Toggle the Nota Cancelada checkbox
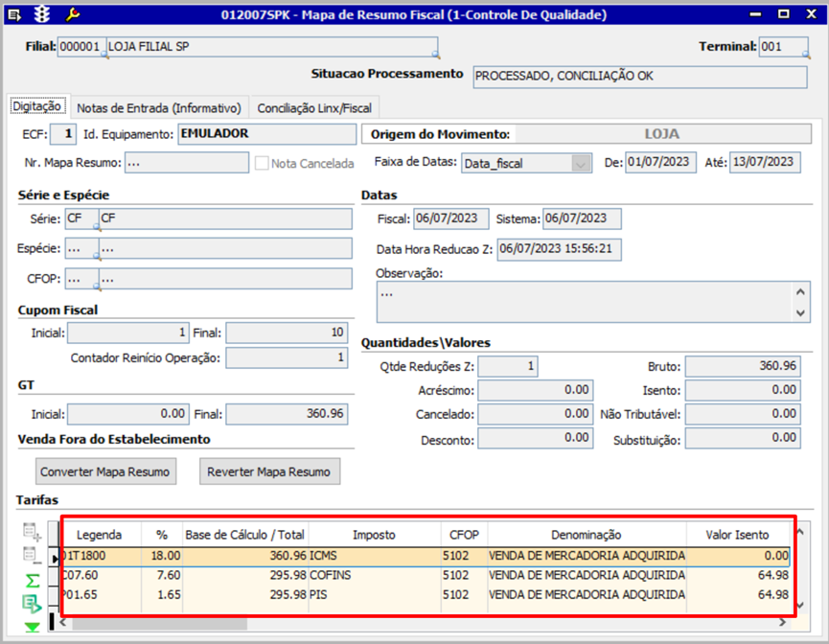The image size is (829, 644). (262, 164)
